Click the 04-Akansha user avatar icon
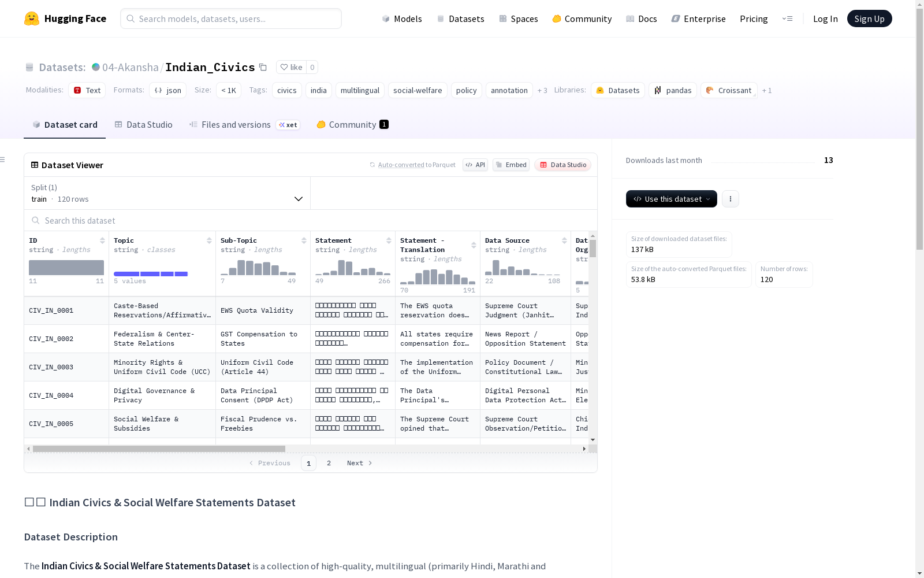The height and width of the screenshot is (578, 924). coord(96,67)
